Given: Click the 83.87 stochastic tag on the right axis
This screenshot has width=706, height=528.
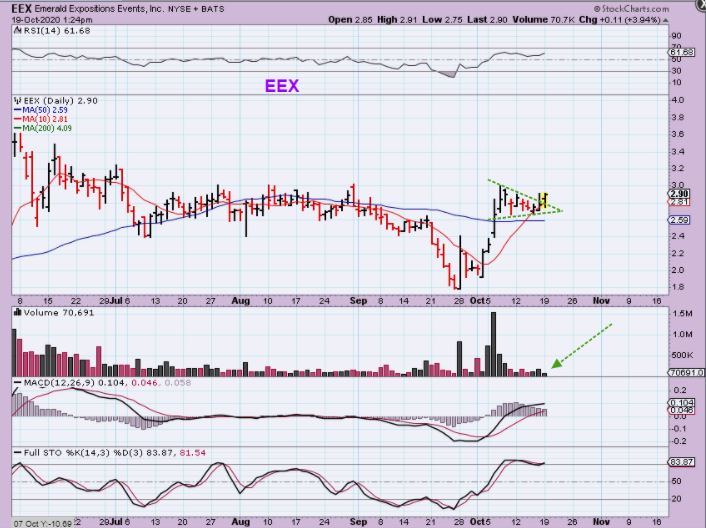Looking at the screenshot, I should point(681,462).
